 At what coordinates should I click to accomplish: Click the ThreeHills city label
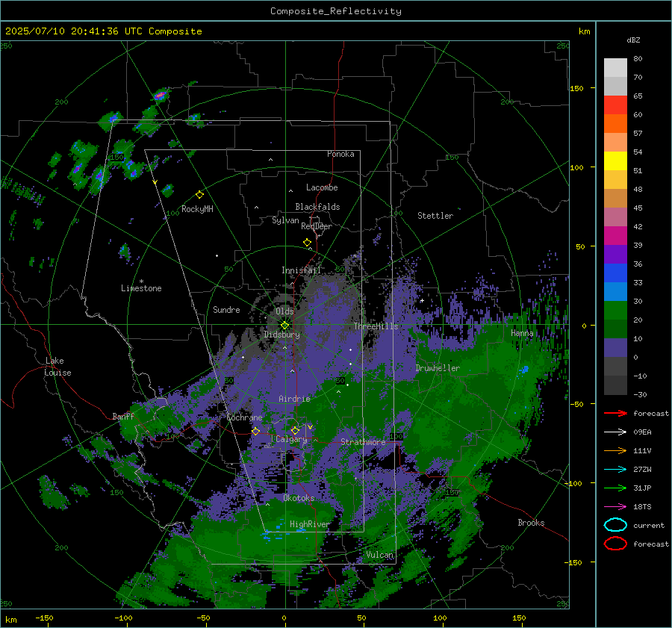tap(376, 326)
